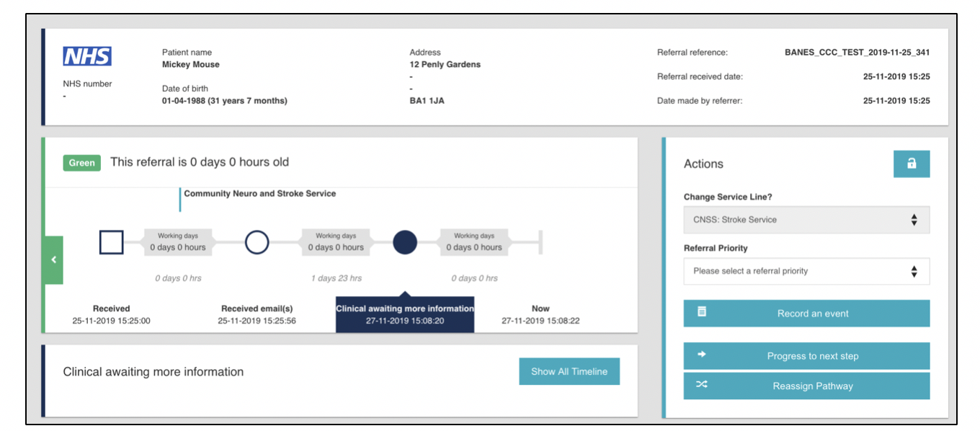
Task: Select the Received email(s) timeline label
Action: pos(257,314)
